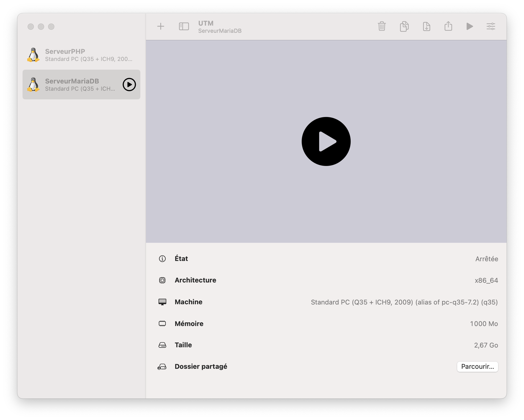Click the État info icon
The image size is (524, 420).
162,259
